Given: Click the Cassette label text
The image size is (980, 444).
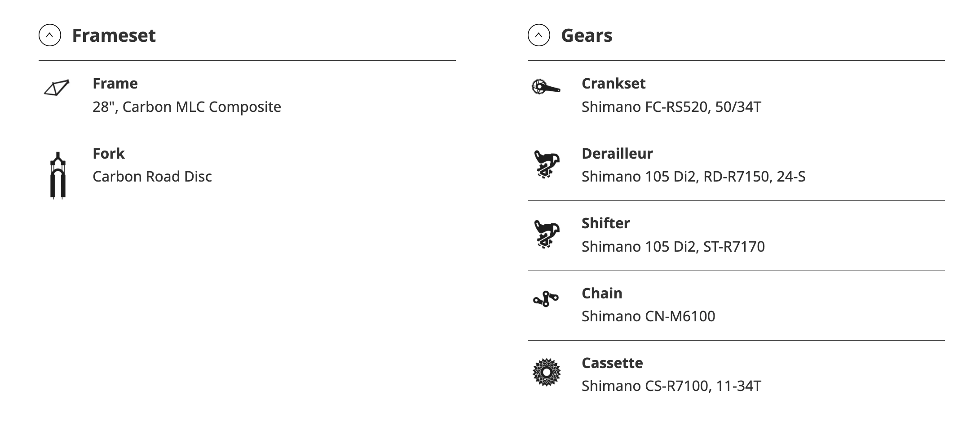Looking at the screenshot, I should click(x=612, y=363).
